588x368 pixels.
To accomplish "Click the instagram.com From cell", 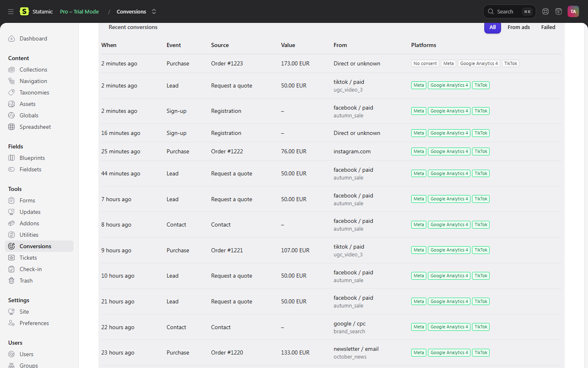I will [x=352, y=151].
